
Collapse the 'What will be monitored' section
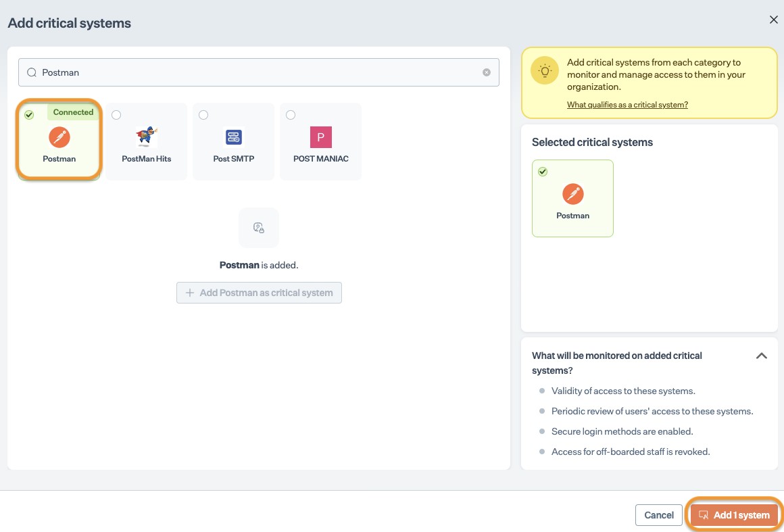[x=762, y=356]
